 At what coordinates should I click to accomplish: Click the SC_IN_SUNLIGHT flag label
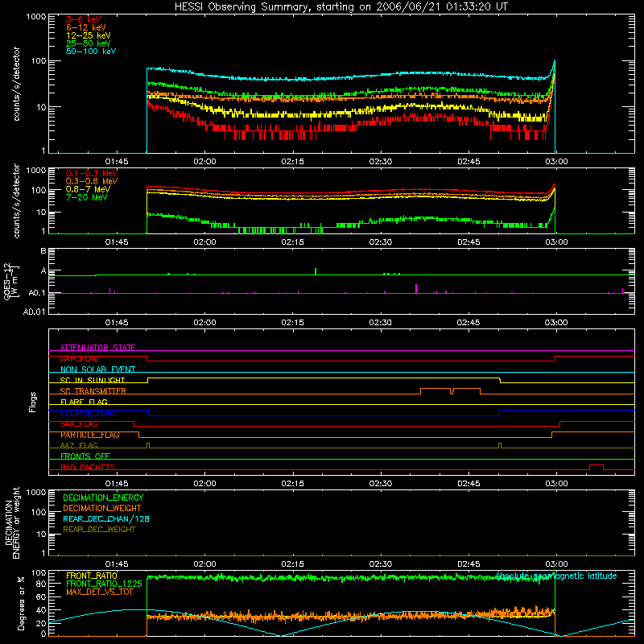point(93,380)
